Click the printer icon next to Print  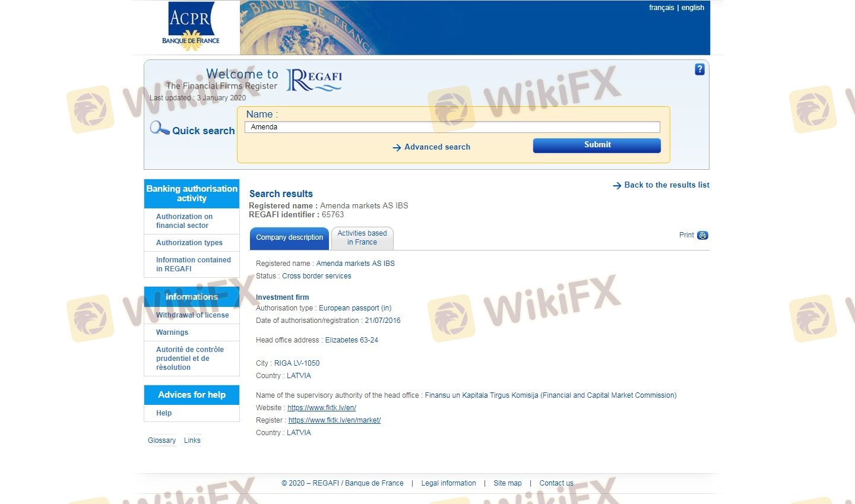pos(702,235)
